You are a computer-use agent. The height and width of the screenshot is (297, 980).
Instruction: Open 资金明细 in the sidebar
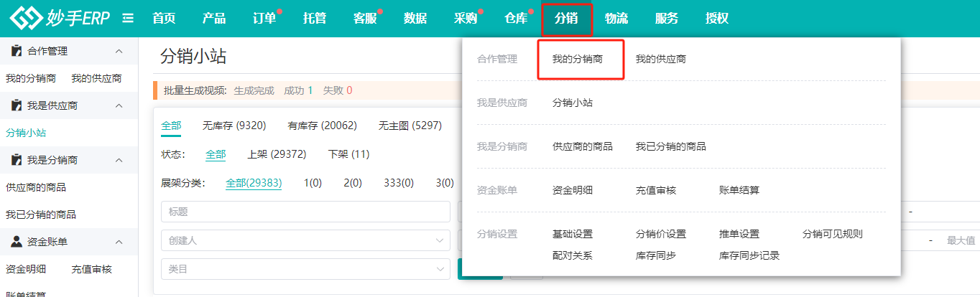coord(26,269)
